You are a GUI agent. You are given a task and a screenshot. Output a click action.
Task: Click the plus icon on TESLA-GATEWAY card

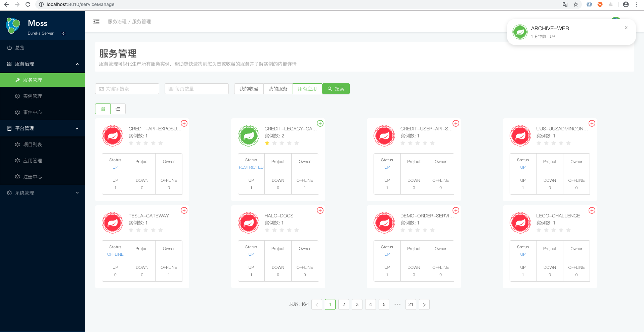pos(184,210)
